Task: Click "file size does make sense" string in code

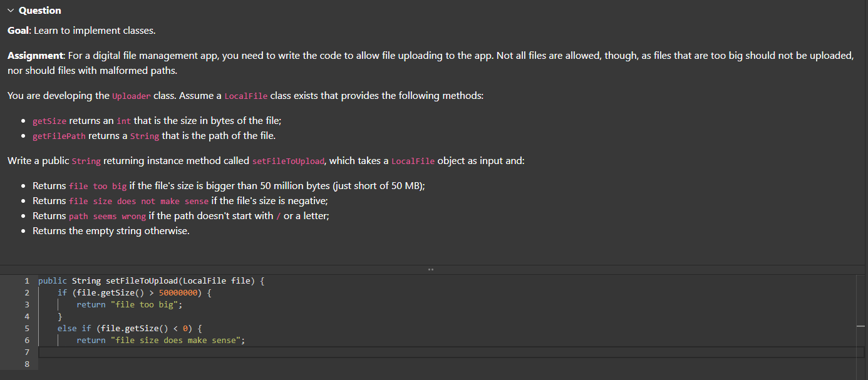Action: (x=175, y=341)
